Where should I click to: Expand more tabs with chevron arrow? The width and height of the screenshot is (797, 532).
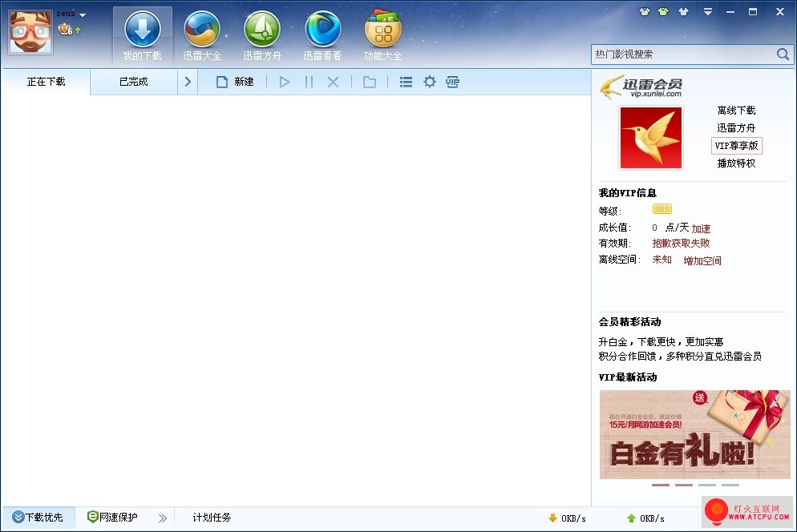click(x=188, y=82)
